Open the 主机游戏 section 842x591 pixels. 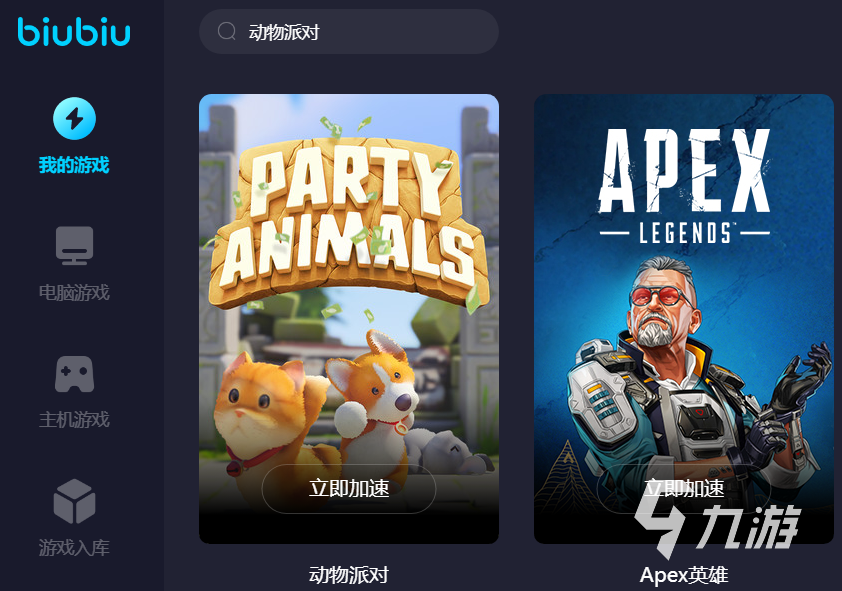(74, 420)
